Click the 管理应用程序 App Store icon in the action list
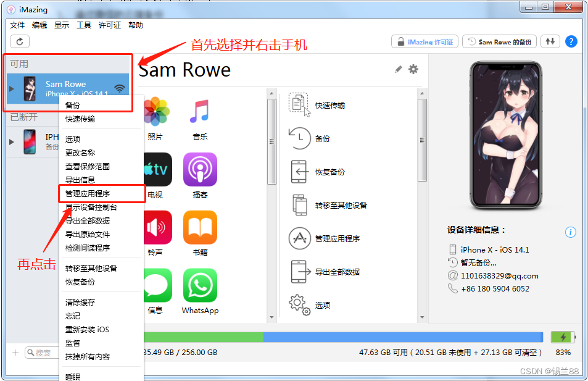The width and height of the screenshot is (588, 381). tap(299, 238)
